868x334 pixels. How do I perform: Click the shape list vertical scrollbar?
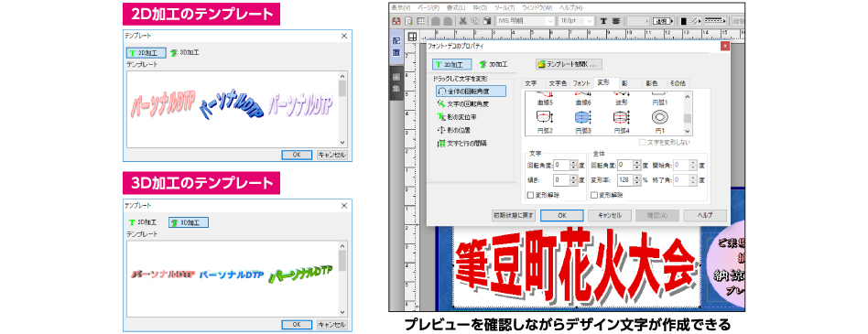[x=687, y=113]
